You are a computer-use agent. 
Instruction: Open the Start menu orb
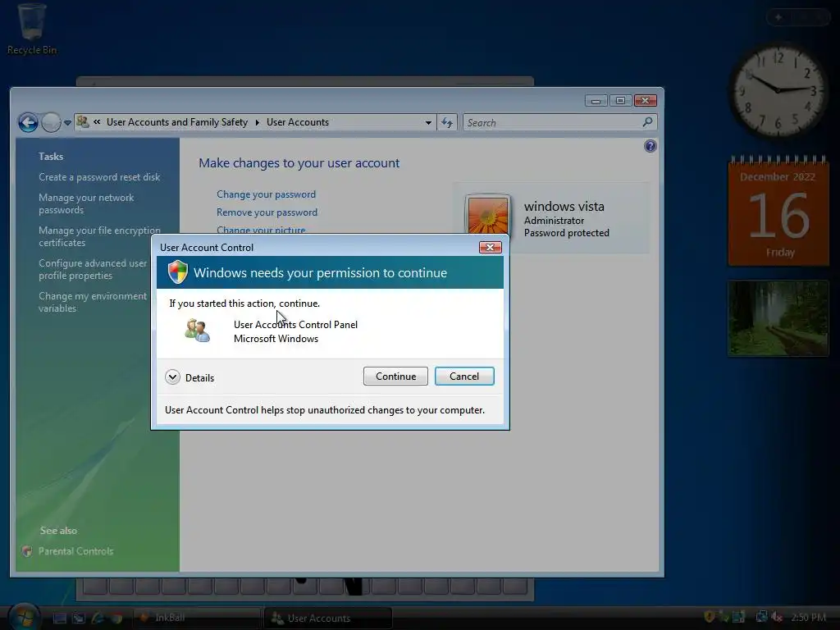(x=24, y=617)
